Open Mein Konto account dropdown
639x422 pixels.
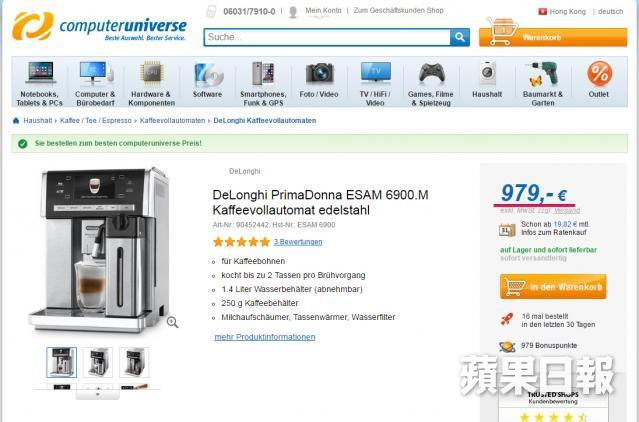323,11
